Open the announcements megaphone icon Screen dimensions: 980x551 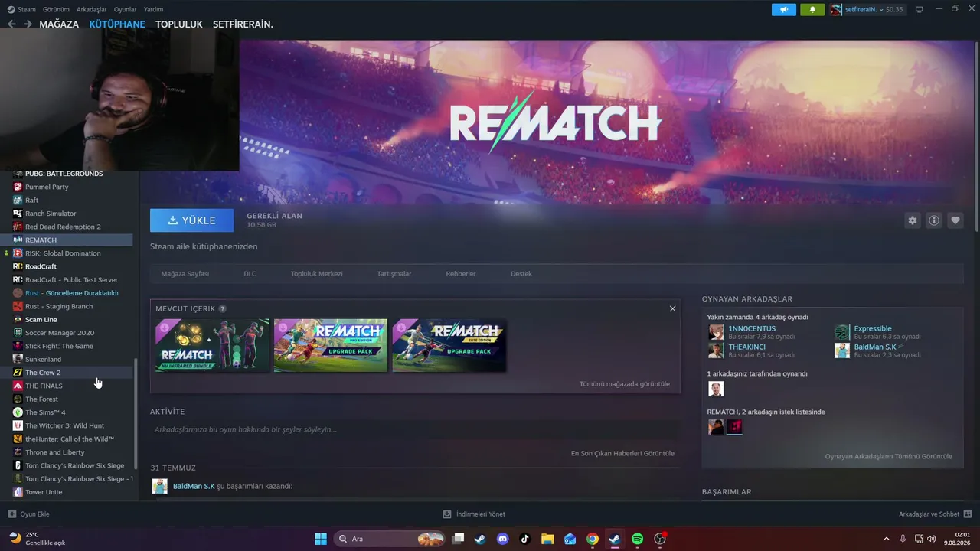point(783,9)
